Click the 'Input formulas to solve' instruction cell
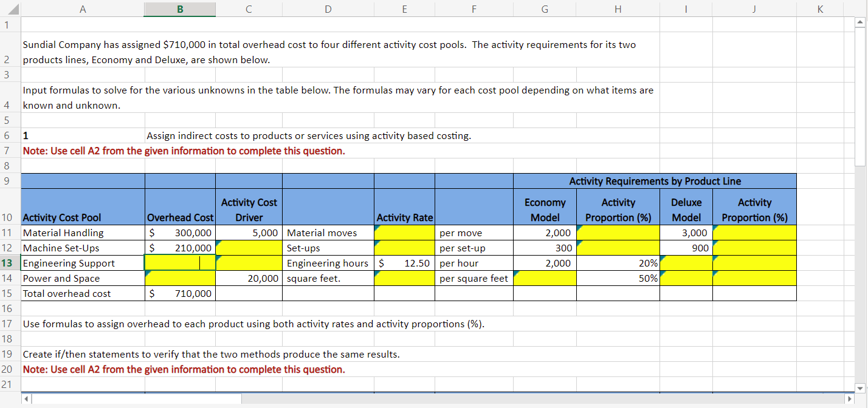Image resolution: width=868 pixels, height=408 pixels. (x=340, y=98)
